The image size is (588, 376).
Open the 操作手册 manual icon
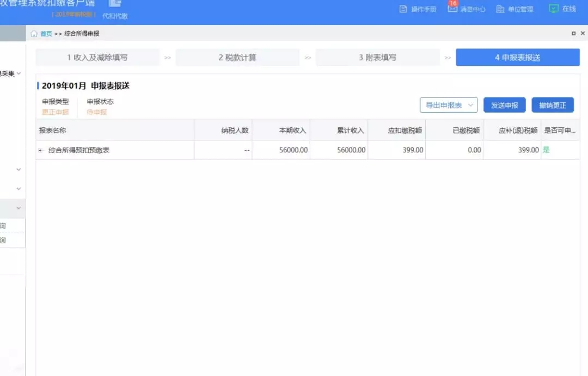[x=403, y=9]
